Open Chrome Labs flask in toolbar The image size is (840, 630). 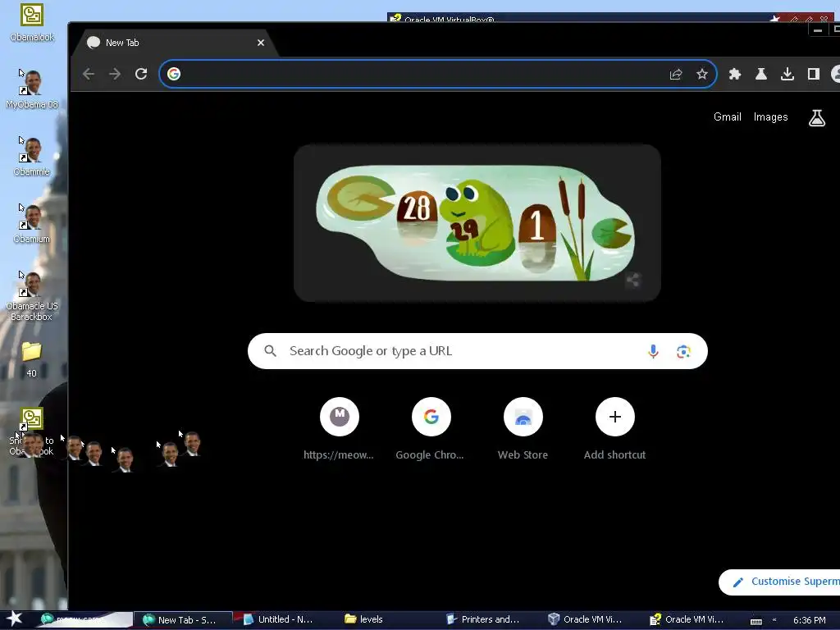761,74
